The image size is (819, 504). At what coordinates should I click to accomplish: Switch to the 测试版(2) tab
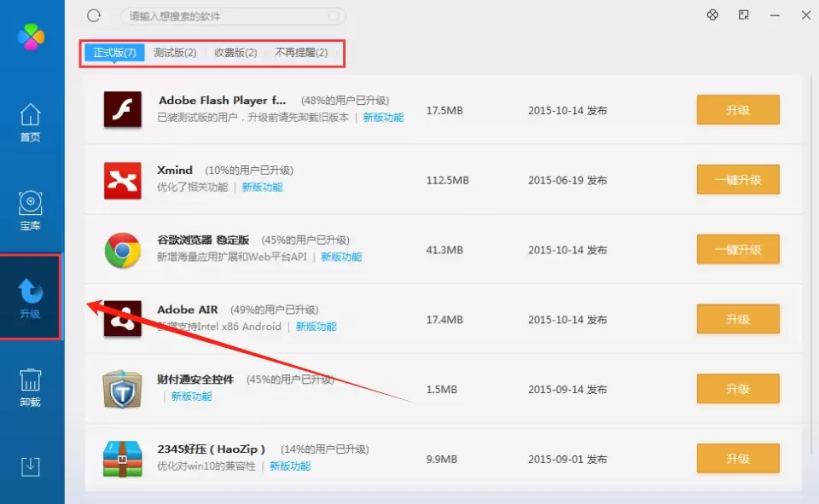pyautogui.click(x=175, y=52)
